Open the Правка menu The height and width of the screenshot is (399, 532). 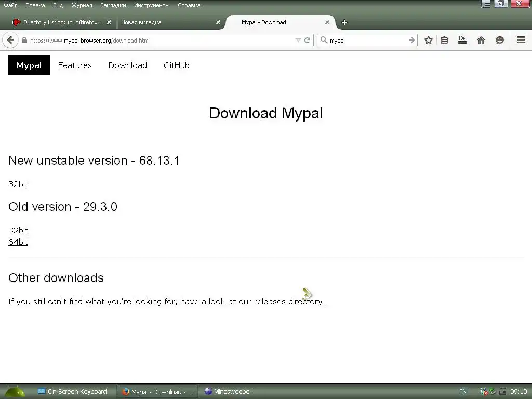click(x=35, y=5)
